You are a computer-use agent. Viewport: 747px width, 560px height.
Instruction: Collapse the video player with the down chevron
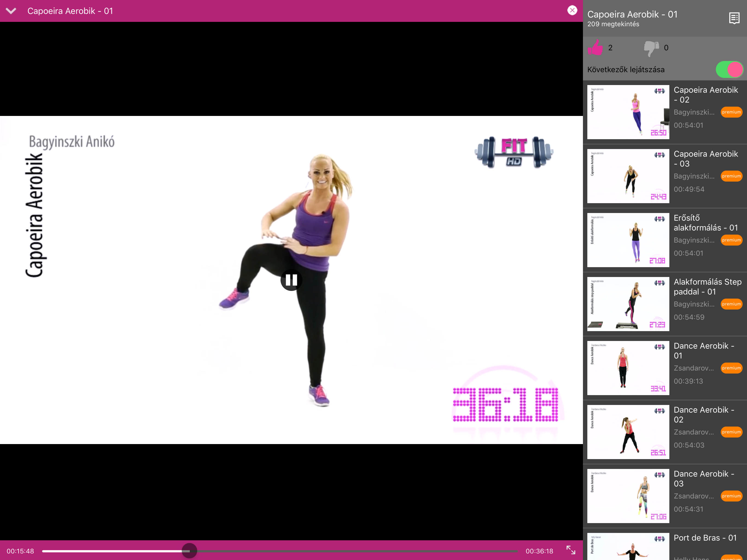coord(11,11)
